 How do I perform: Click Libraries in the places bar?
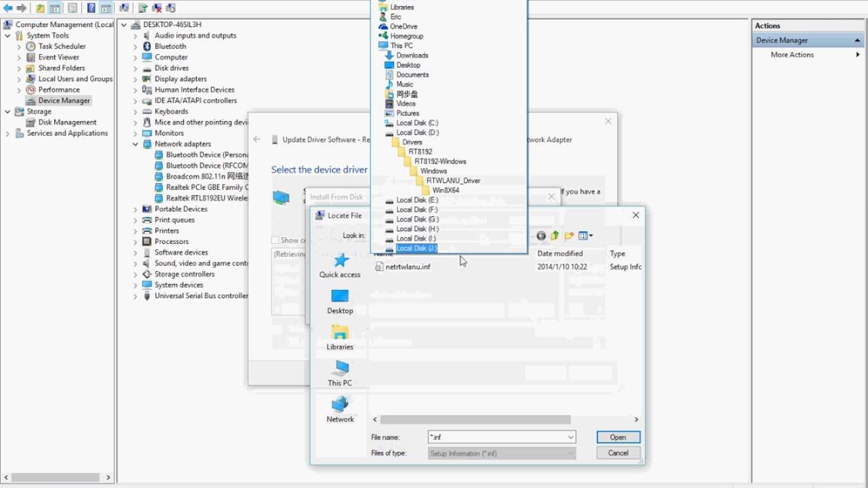(x=340, y=338)
